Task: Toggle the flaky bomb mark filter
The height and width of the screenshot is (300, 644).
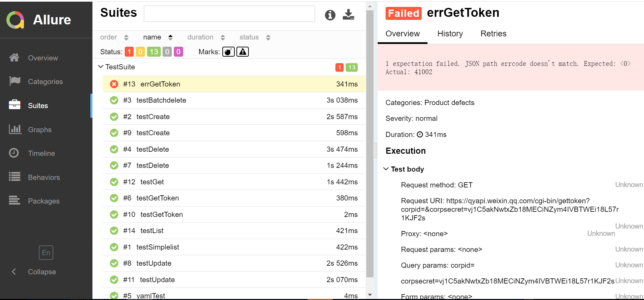Action: [228, 52]
